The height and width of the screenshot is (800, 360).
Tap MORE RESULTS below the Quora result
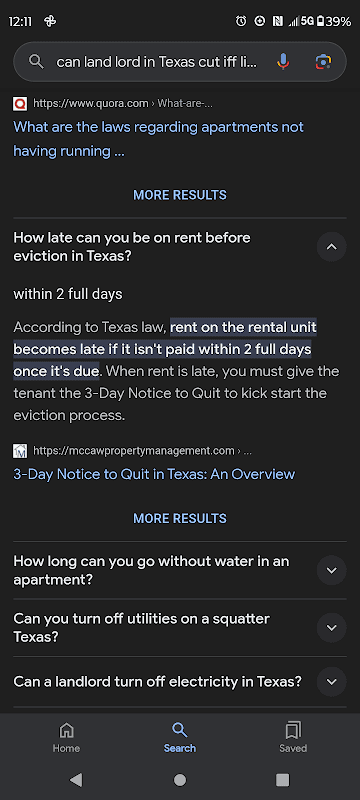180,195
